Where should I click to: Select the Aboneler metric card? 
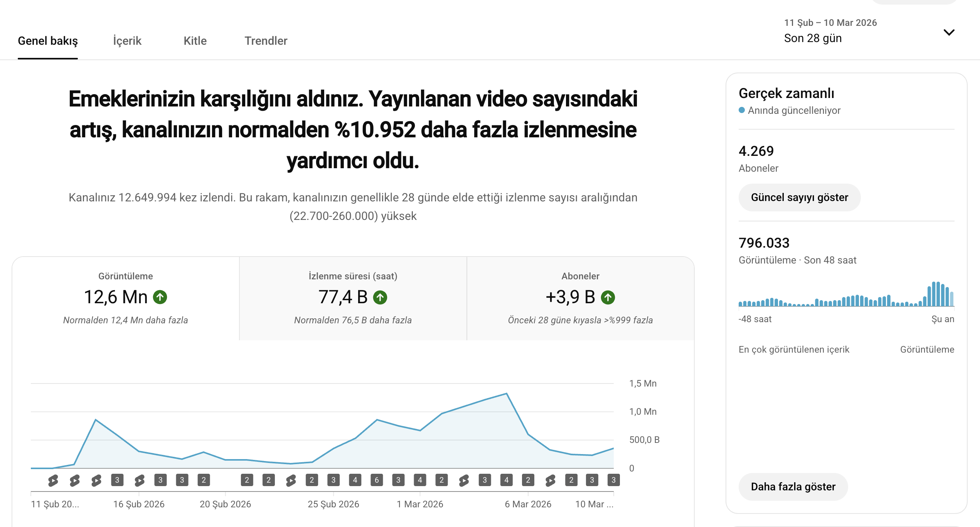[x=580, y=298]
